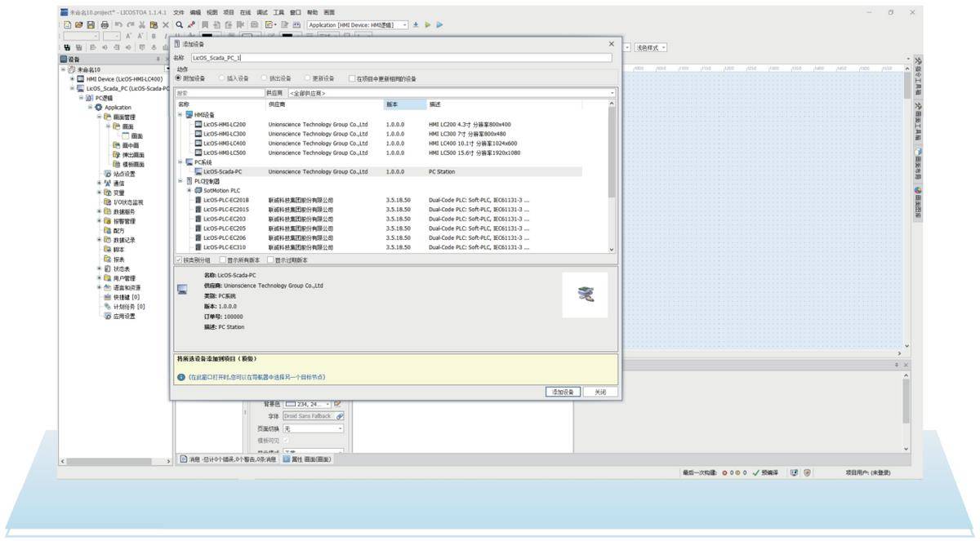
Task: Click the 站点设置 gear icon in tree
Action: (107, 174)
